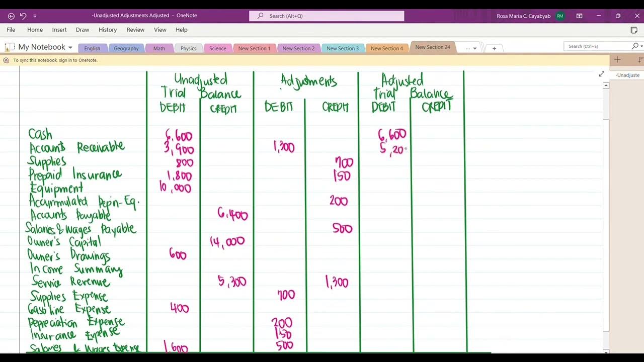Open the History ribbon tab
The width and height of the screenshot is (644, 362).
(108, 30)
